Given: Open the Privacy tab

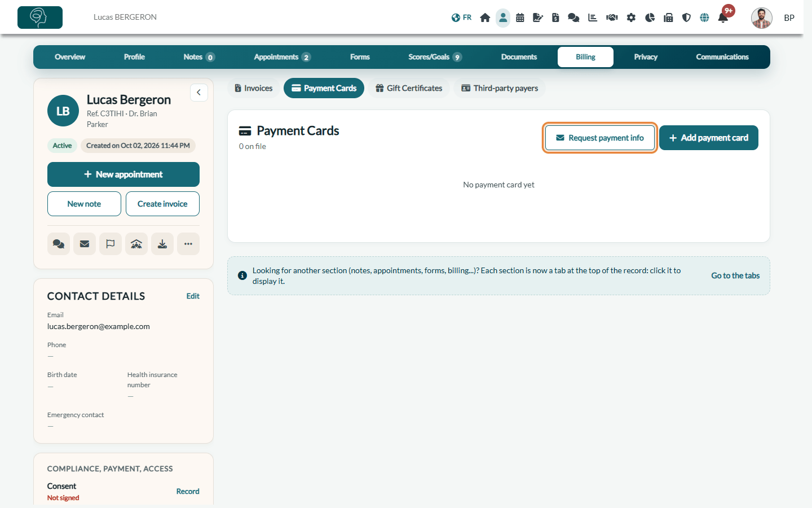Looking at the screenshot, I should [646, 57].
